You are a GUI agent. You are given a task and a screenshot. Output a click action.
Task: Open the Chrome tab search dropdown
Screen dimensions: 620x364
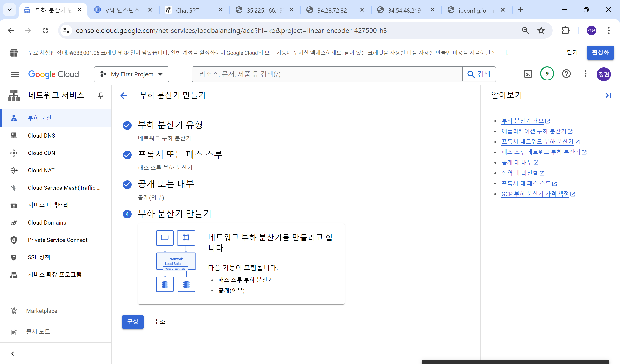pyautogui.click(x=10, y=10)
